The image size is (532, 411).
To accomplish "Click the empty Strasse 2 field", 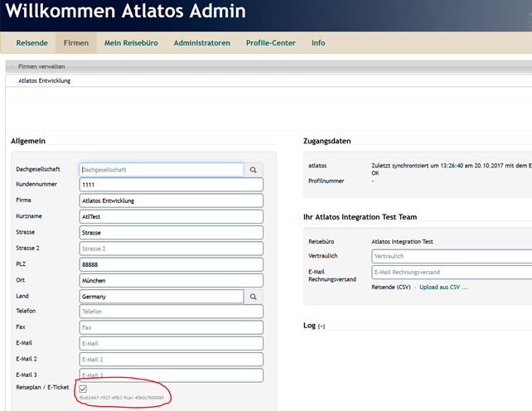I will point(171,249).
